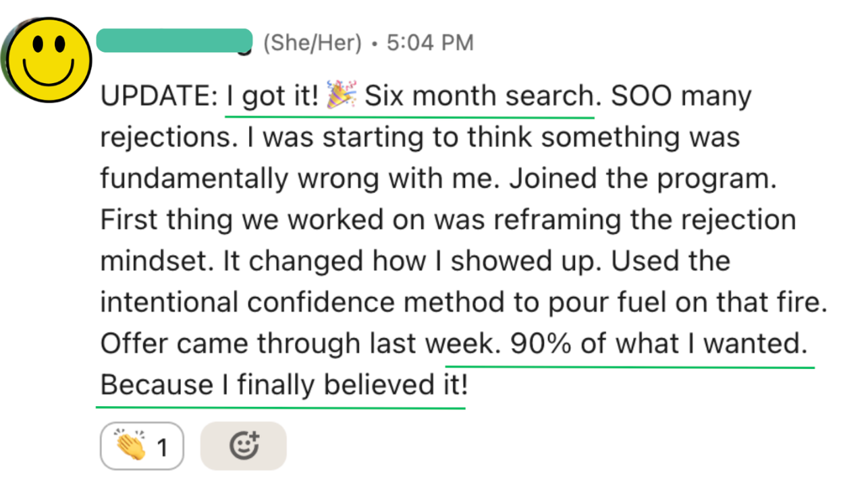Click the 5:04 PM timestamp
868x483 pixels.
(x=430, y=43)
